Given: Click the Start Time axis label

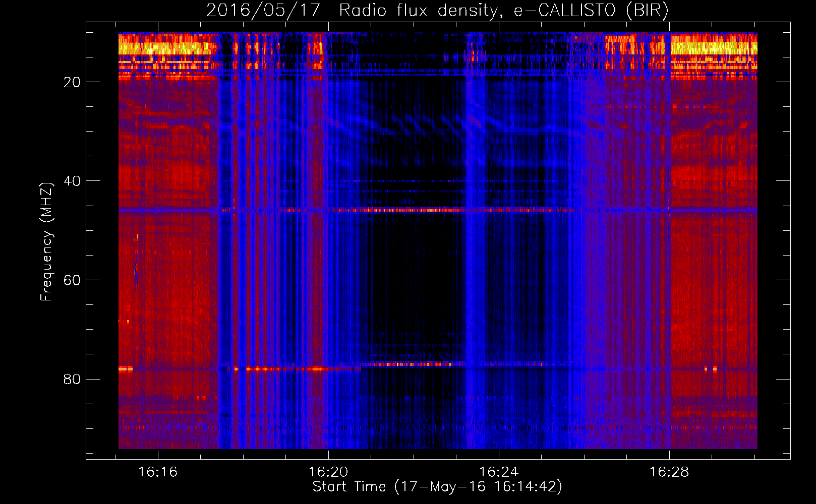Looking at the screenshot, I should (x=437, y=487).
